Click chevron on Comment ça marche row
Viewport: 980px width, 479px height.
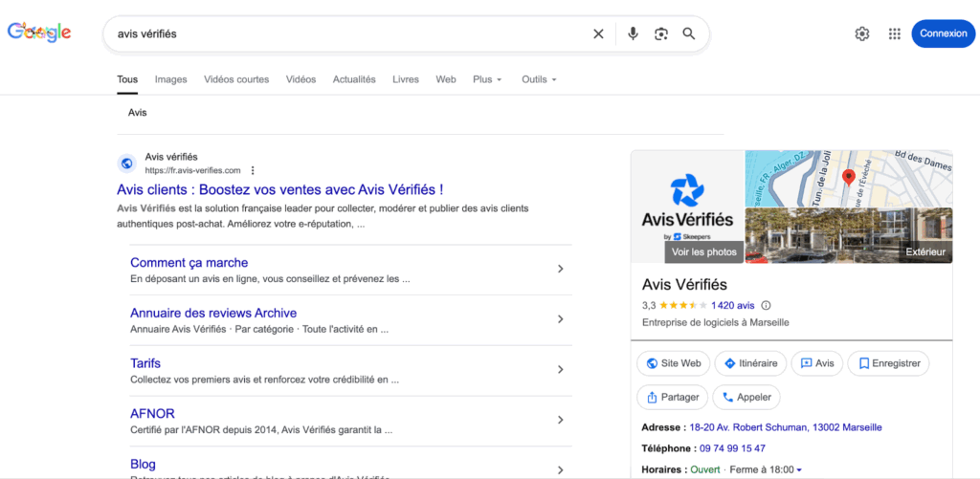tap(561, 270)
